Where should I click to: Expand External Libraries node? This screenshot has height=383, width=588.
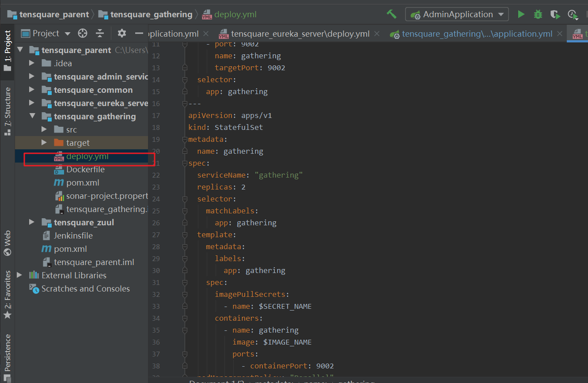(20, 275)
